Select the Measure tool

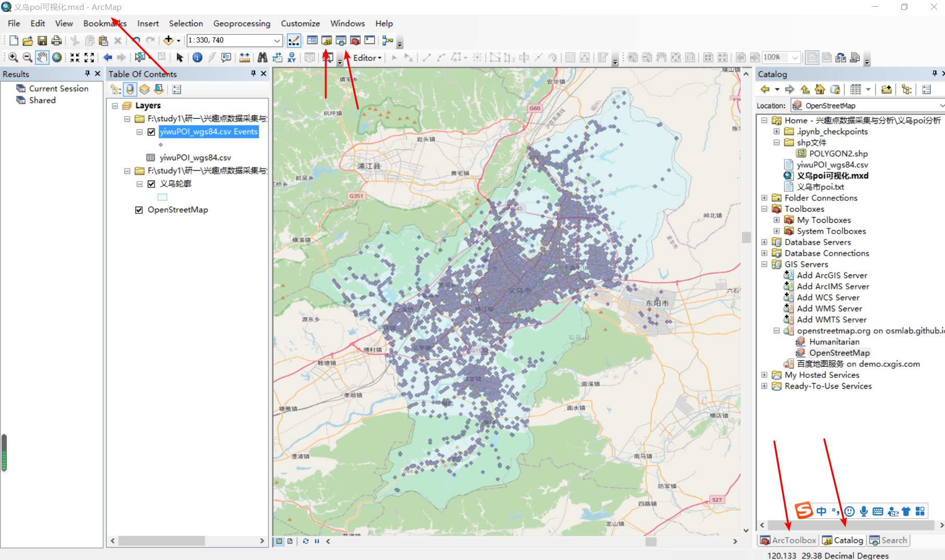[x=245, y=57]
